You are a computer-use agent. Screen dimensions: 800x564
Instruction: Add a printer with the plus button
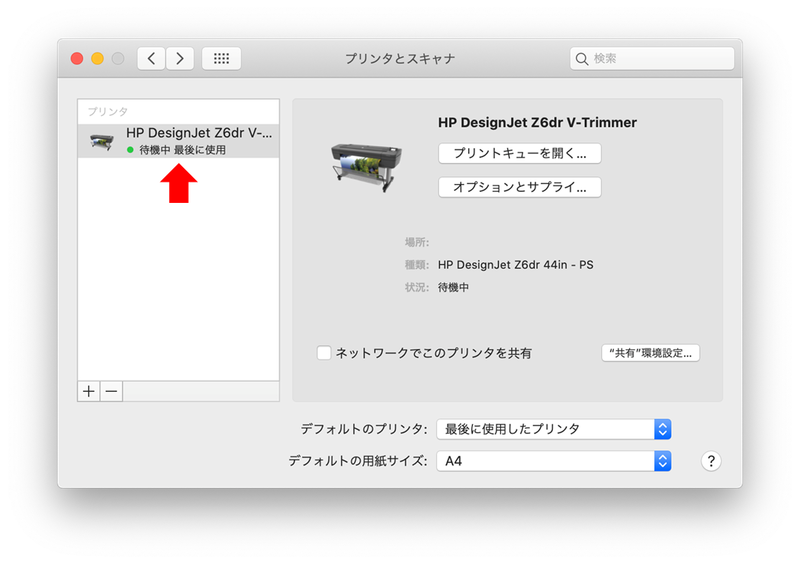tap(89, 391)
